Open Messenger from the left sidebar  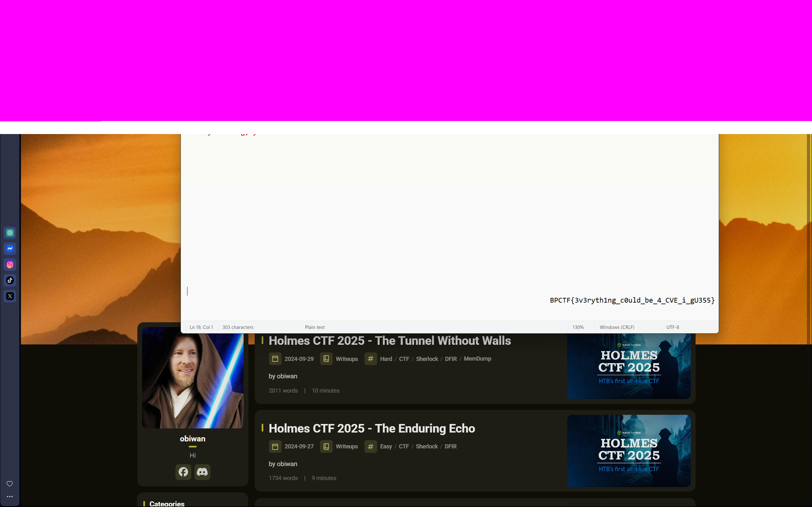coord(10,248)
